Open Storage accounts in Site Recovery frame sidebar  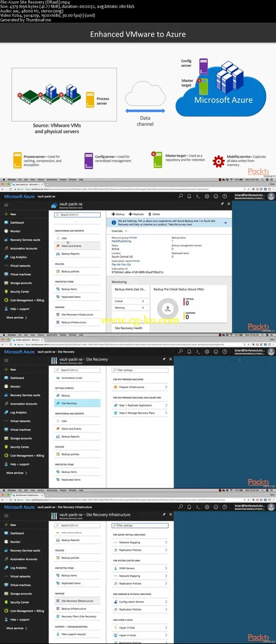[21, 438]
